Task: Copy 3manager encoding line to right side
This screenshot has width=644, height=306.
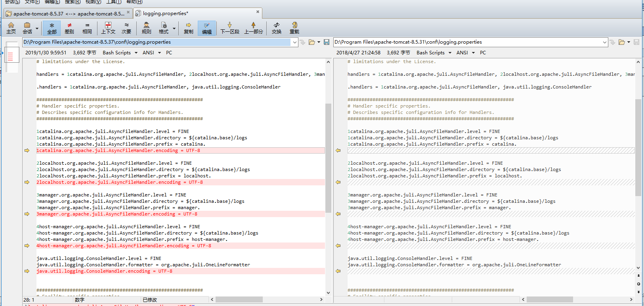Action: 27,214
